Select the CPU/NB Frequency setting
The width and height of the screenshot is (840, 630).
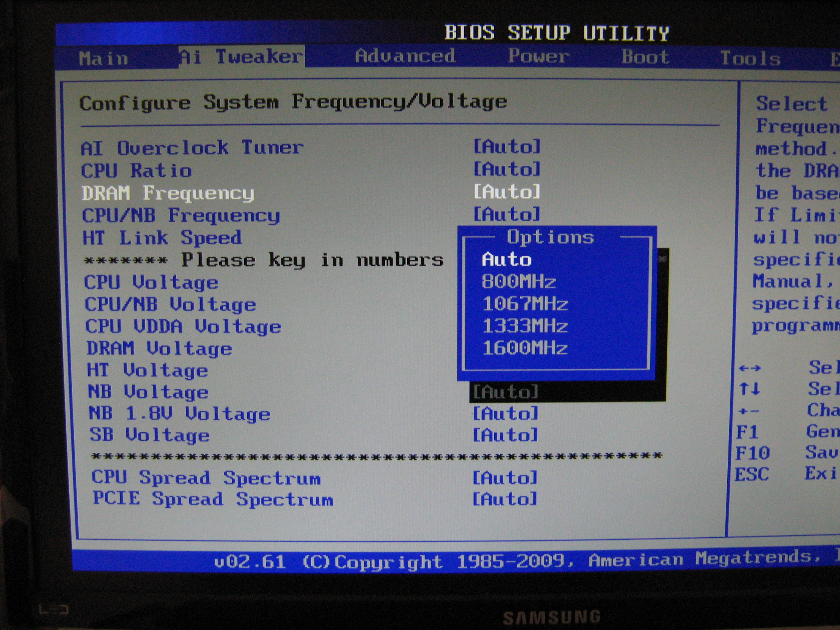180,216
